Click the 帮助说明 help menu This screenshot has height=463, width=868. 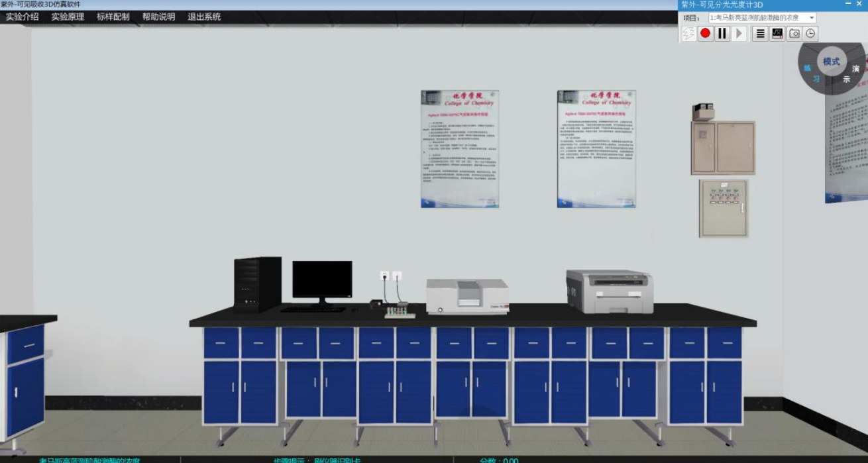pyautogui.click(x=158, y=17)
